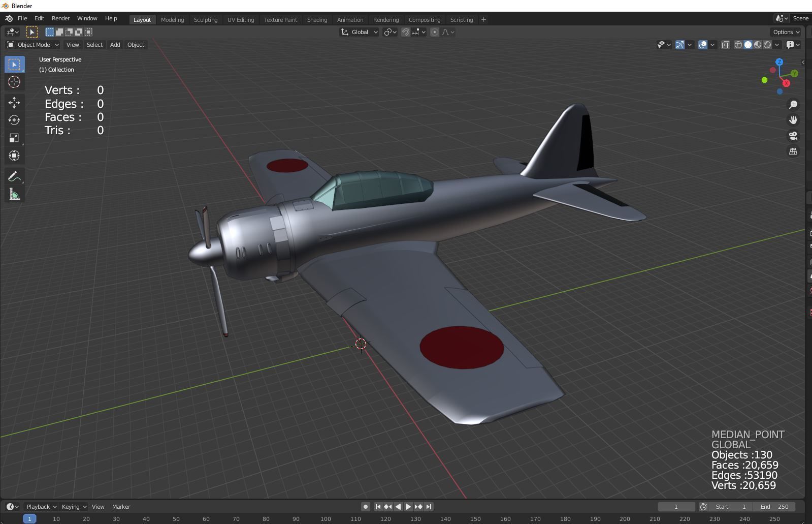The image size is (812, 524).
Task: Click the red X axis on navigation gizmo
Action: point(786,83)
